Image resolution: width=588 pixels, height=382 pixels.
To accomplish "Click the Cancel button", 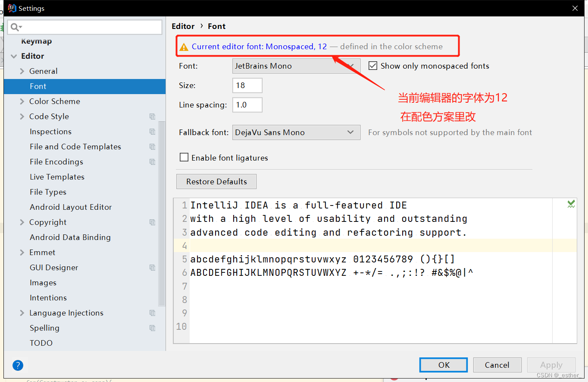I will [x=497, y=365].
